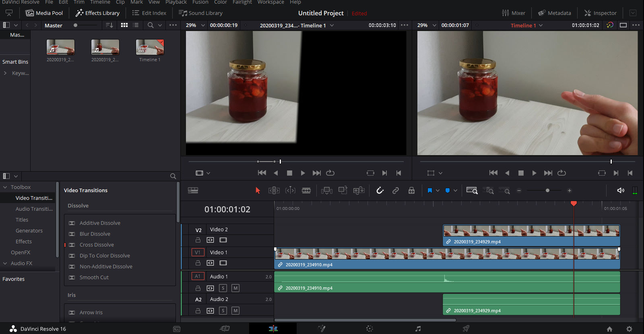Open the audio Mixer panel
Screen dimensions: 644x334
pyautogui.click(x=514, y=13)
